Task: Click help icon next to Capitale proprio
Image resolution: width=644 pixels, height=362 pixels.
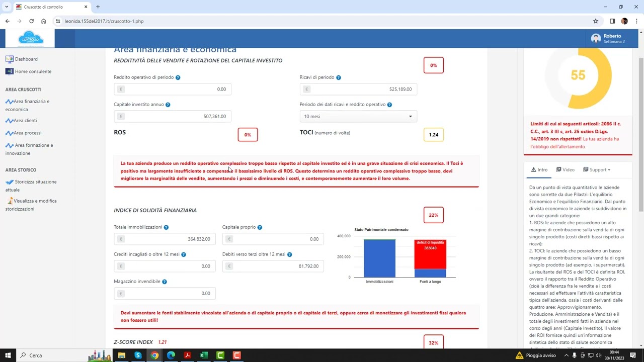Action: [260, 227]
